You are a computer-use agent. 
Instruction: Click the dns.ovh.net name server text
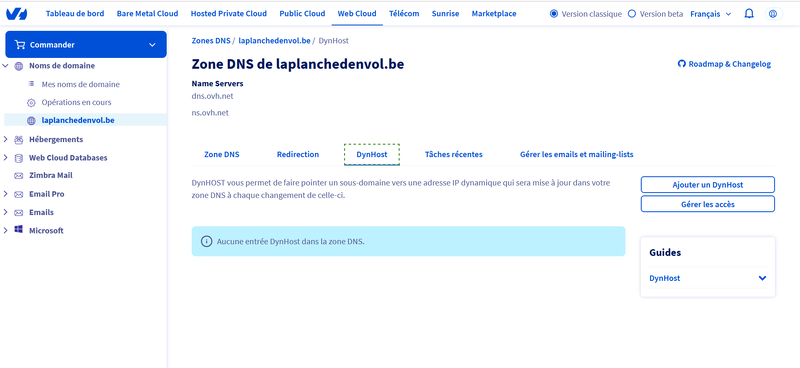tap(212, 96)
